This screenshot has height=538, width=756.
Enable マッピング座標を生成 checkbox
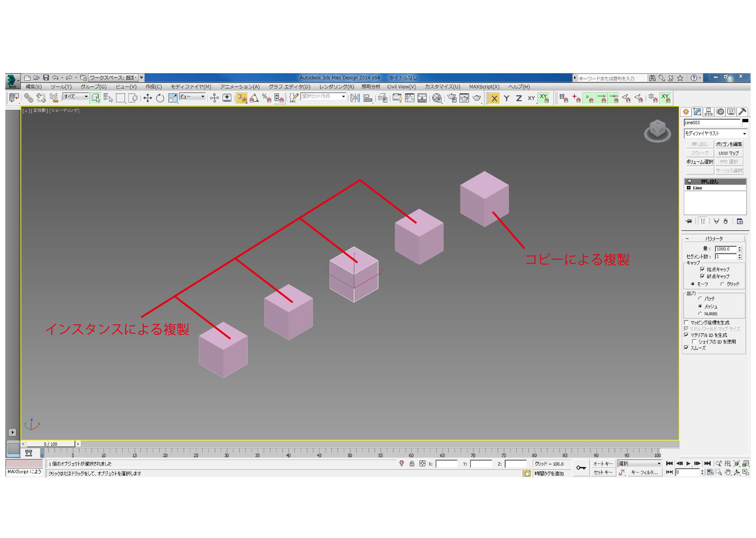click(686, 322)
